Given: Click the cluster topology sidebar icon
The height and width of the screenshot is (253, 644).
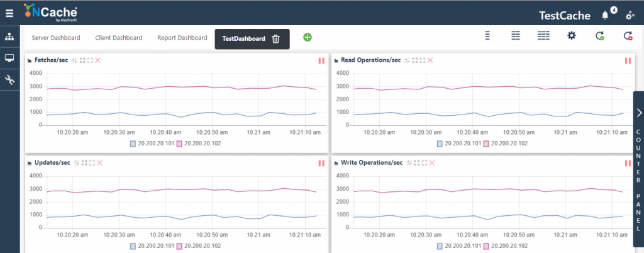Looking at the screenshot, I should [9, 37].
